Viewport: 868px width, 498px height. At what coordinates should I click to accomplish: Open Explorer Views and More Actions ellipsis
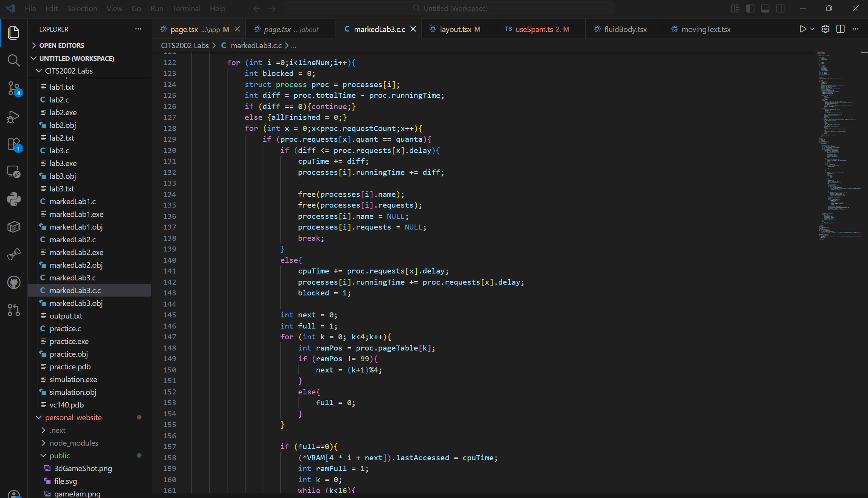click(138, 29)
